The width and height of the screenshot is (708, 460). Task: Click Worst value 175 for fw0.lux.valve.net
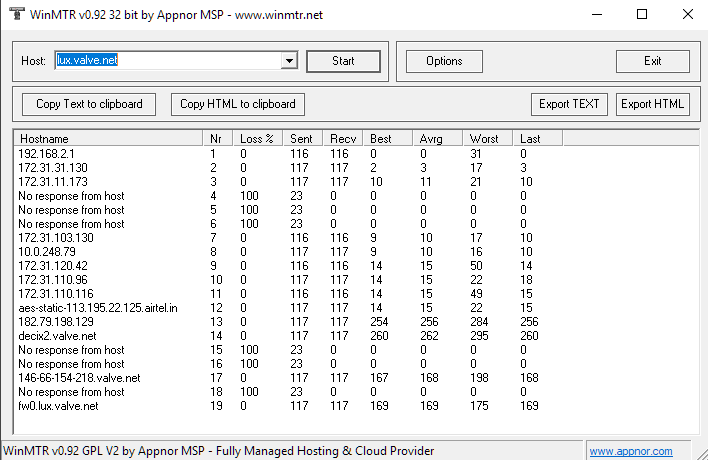tap(479, 406)
